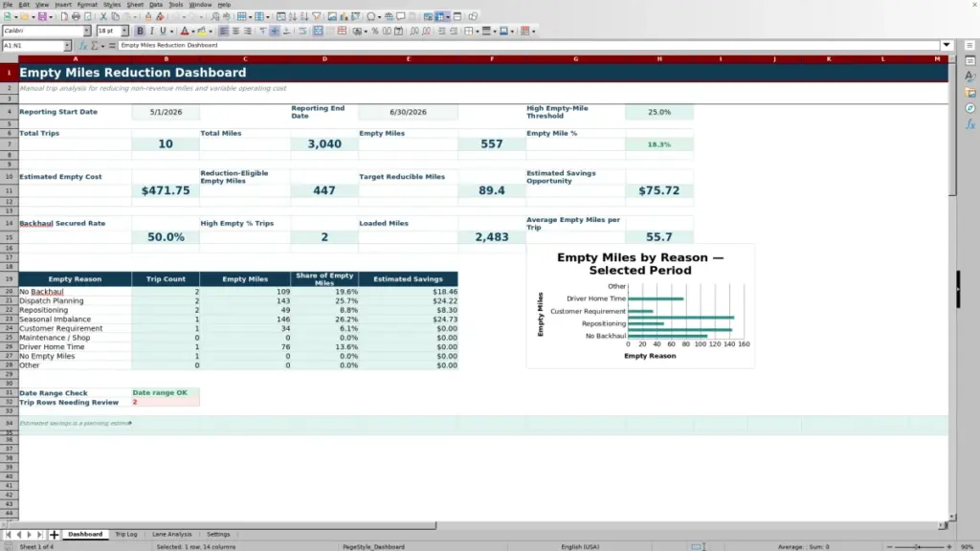Switch to the Lane Analysis sheet tab
The width and height of the screenshot is (980, 551).
172,534
